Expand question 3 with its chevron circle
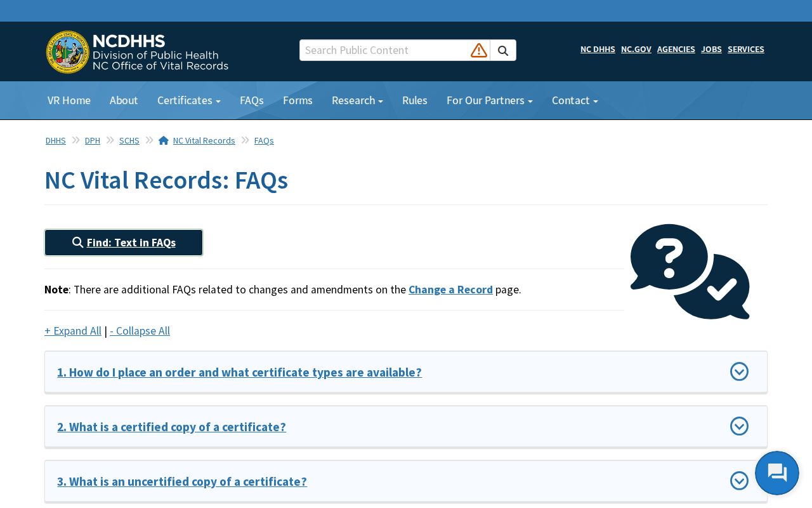This screenshot has height=508, width=812. (739, 481)
